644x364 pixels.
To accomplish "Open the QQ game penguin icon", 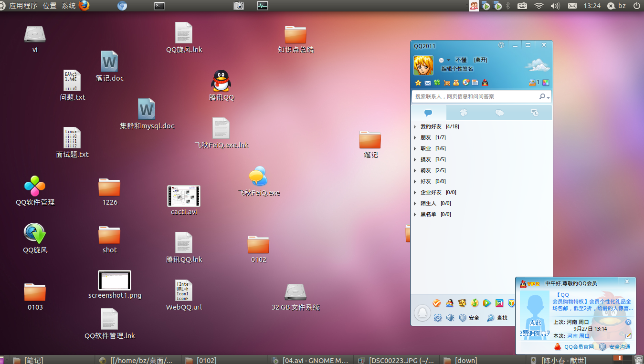I will pos(449,303).
